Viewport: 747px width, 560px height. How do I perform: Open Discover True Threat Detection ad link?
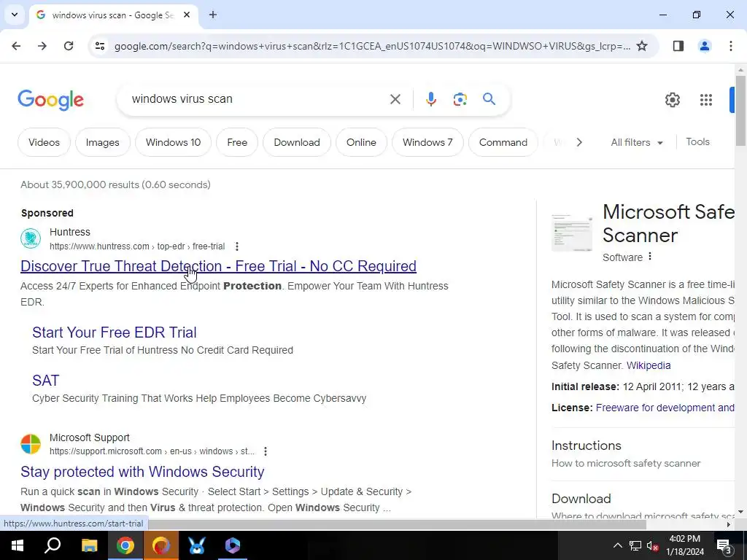coord(218,265)
